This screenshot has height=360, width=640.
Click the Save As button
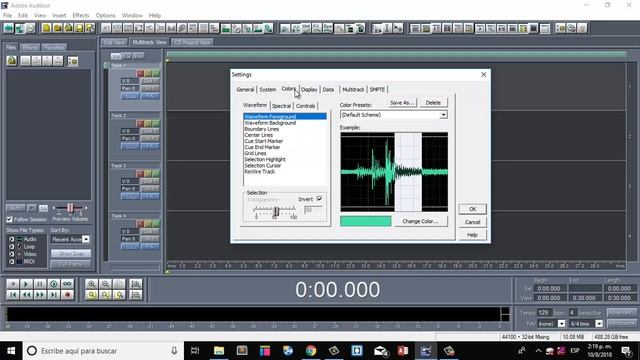tap(402, 103)
